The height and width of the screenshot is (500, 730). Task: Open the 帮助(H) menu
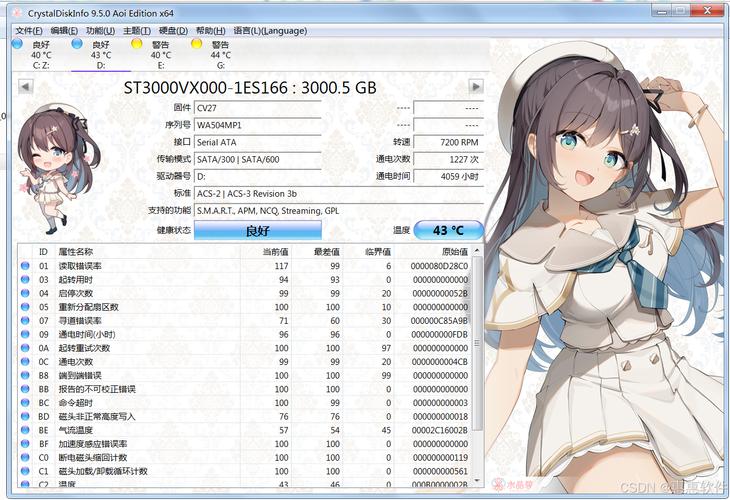coord(210,31)
